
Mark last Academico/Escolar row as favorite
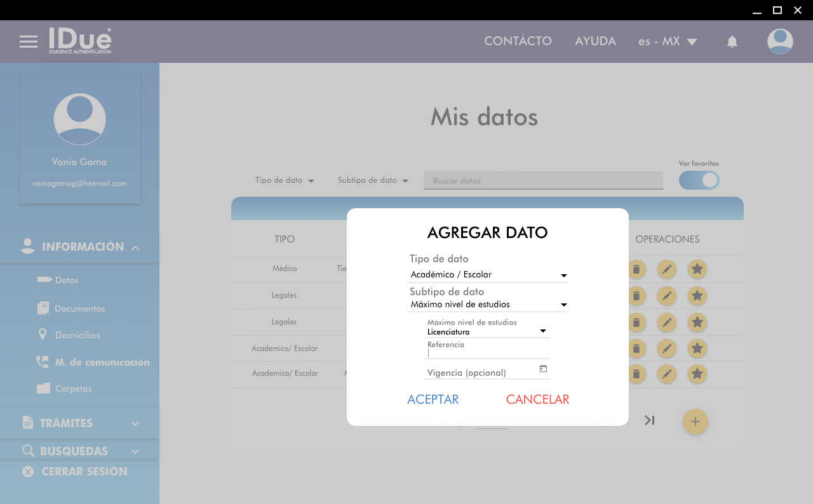697,374
